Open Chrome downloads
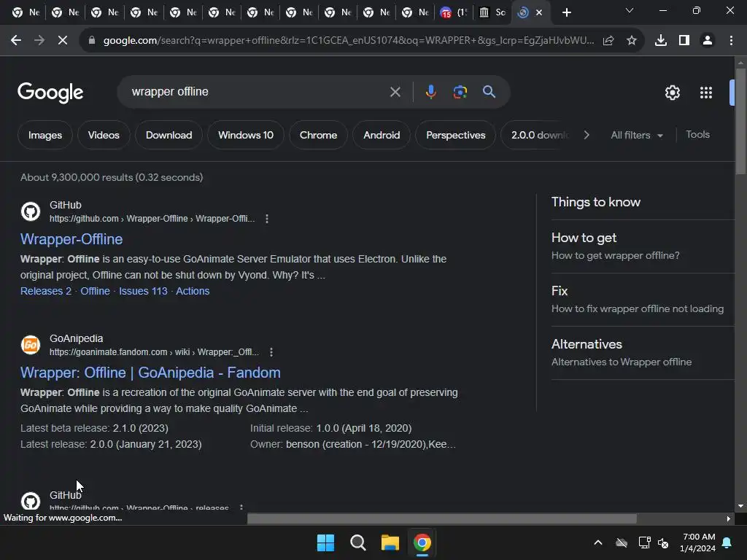This screenshot has width=747, height=560. coord(661,41)
